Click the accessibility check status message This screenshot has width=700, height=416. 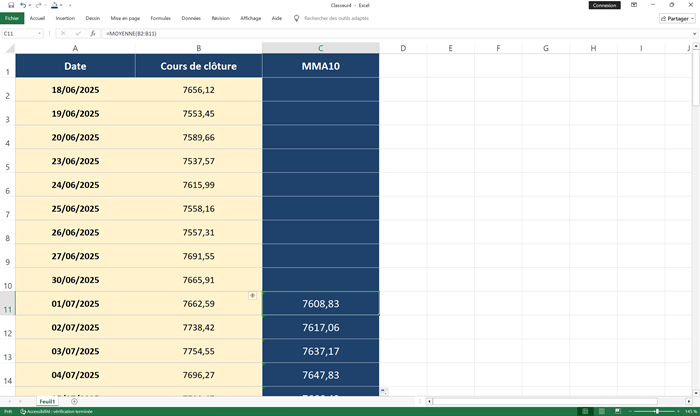click(60, 411)
